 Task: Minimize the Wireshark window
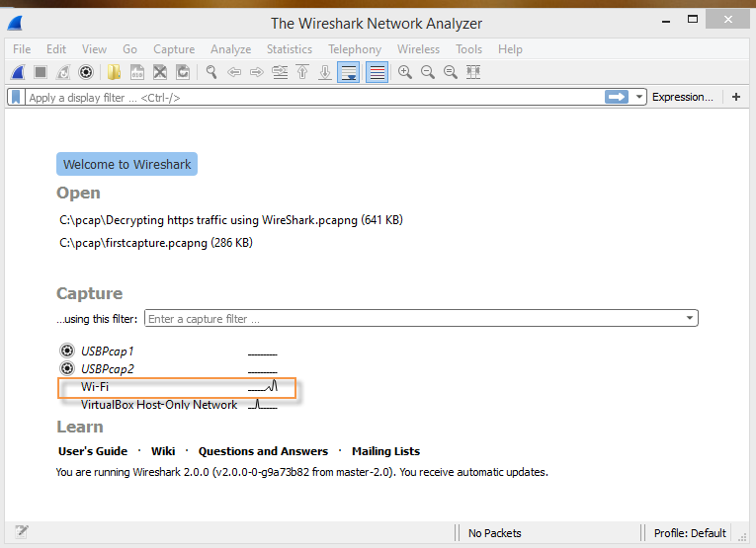coord(666,21)
